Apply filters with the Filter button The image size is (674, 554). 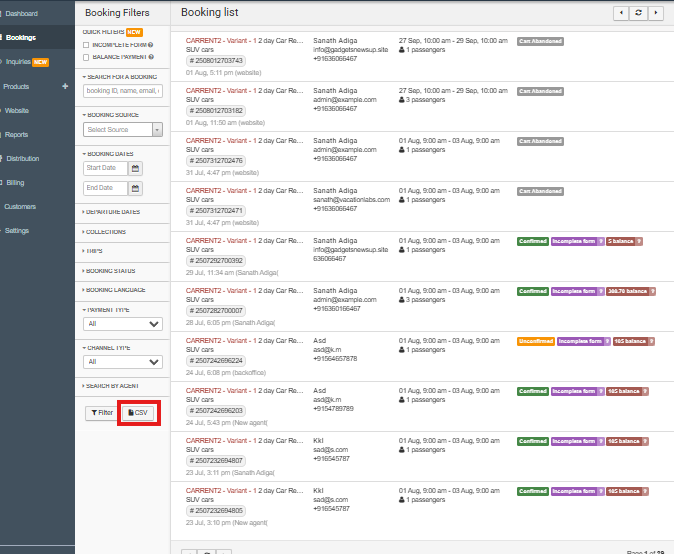(x=101, y=412)
